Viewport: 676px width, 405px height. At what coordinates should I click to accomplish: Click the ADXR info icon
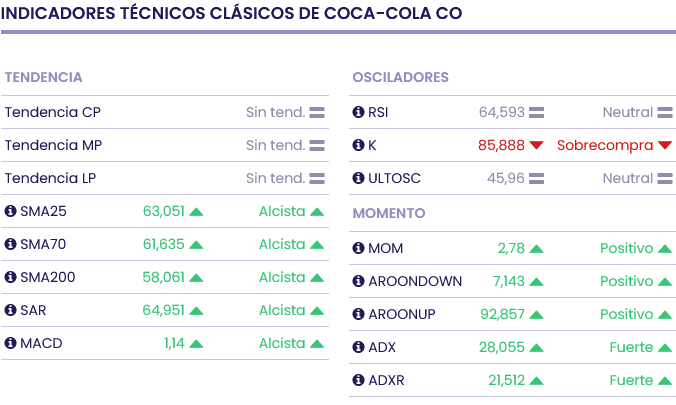(x=359, y=380)
